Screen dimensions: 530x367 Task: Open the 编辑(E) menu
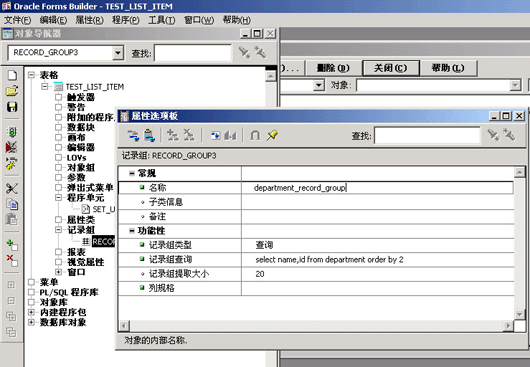click(53, 20)
